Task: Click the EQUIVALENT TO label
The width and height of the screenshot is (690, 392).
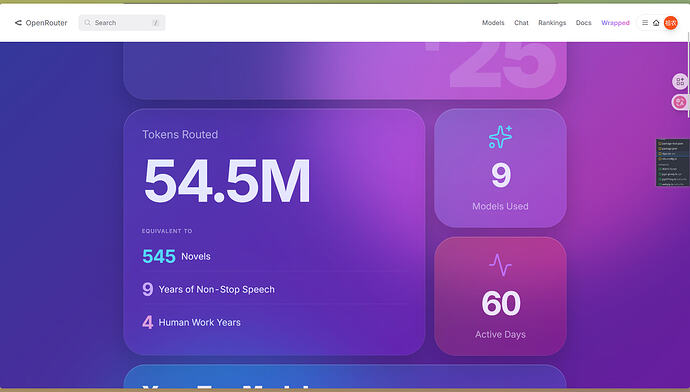Action: tap(167, 231)
